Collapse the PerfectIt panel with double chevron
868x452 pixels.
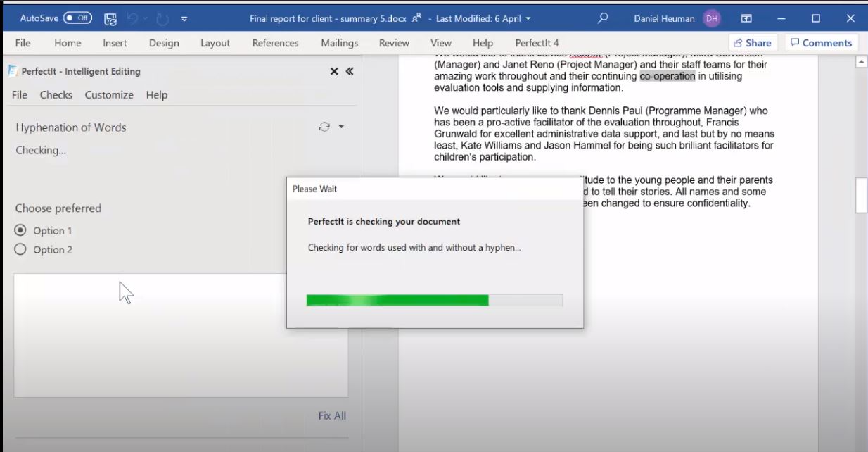[x=350, y=71]
